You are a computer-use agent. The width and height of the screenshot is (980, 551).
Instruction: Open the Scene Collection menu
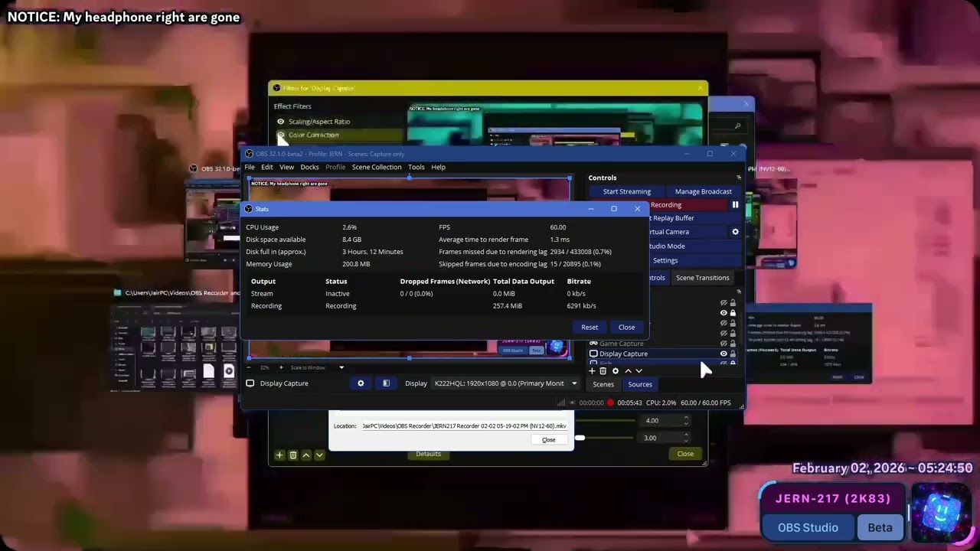coord(376,167)
